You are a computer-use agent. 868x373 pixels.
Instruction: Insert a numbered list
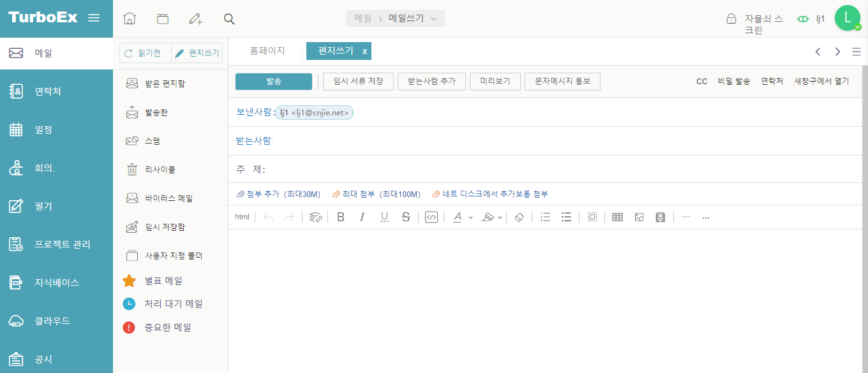tap(545, 217)
